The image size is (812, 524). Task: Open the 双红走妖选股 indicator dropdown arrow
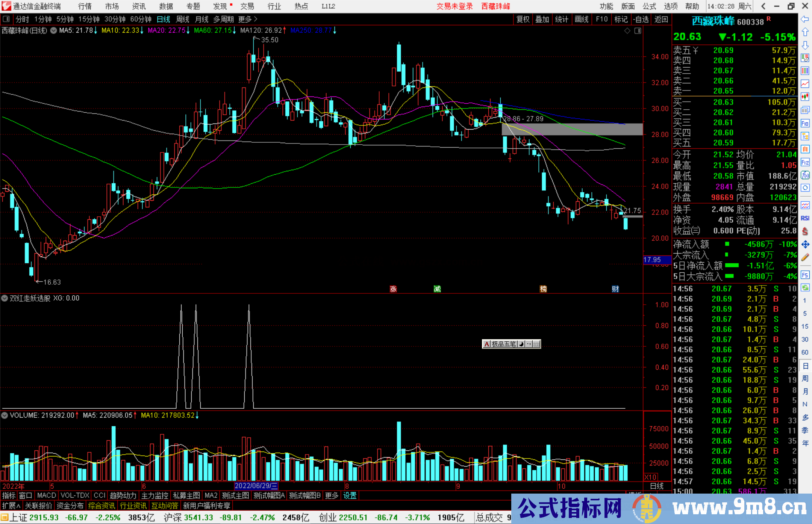[5, 298]
